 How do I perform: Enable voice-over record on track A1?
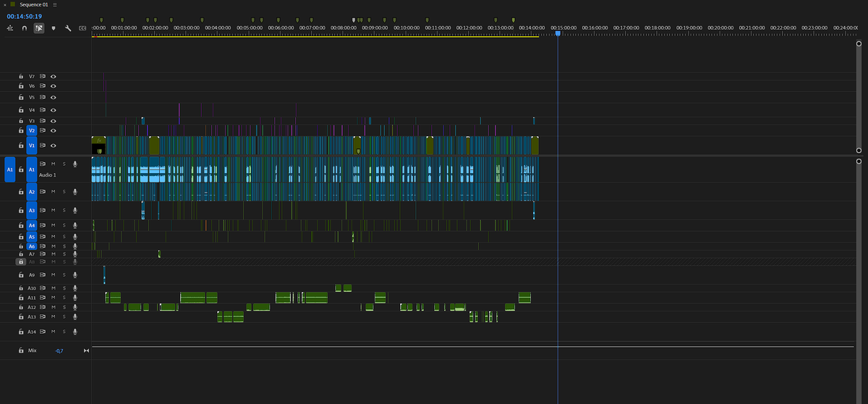click(x=75, y=164)
